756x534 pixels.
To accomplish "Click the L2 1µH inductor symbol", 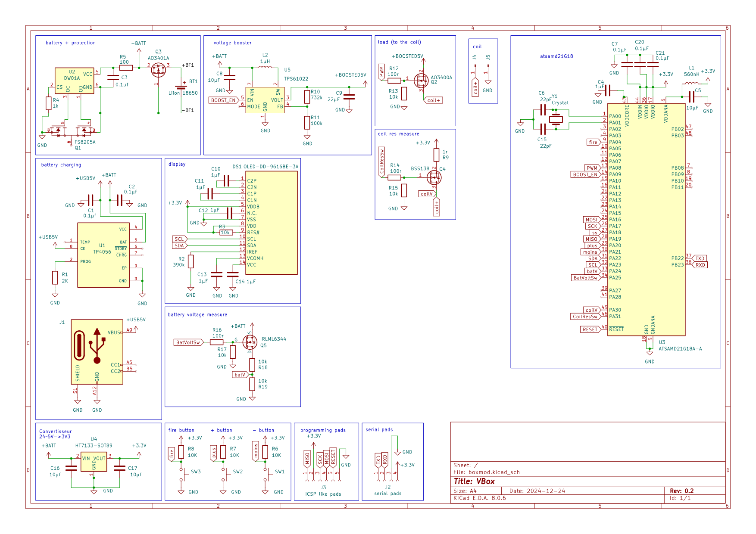I will [x=265, y=66].
